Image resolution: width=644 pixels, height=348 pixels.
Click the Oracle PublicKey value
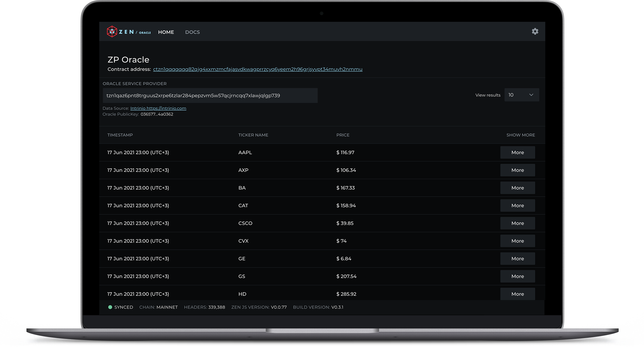coord(157,114)
